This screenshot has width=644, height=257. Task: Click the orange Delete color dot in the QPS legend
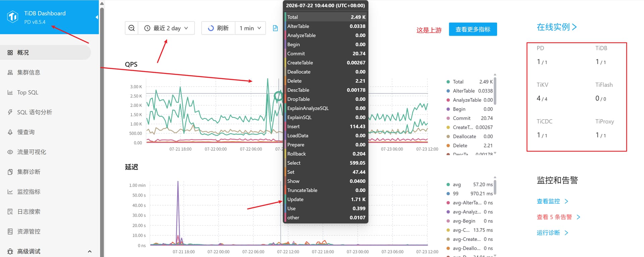(x=448, y=145)
